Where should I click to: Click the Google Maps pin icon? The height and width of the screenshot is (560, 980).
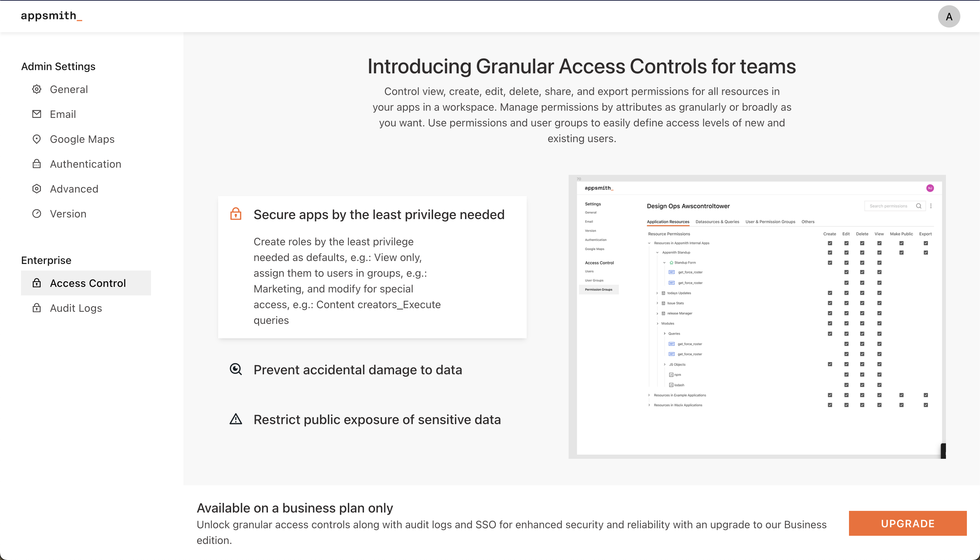pyautogui.click(x=37, y=139)
